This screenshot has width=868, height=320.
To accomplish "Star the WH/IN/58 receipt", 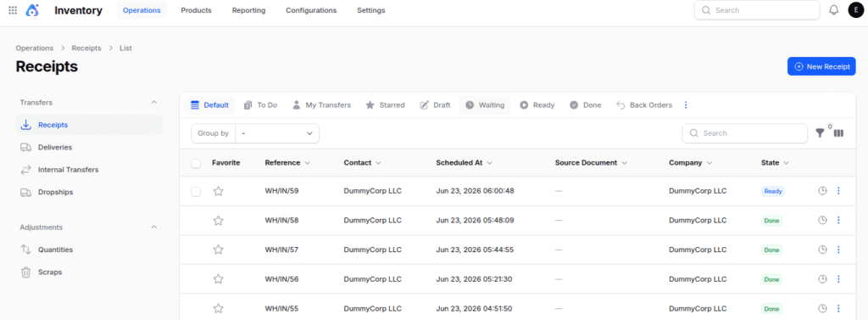I will click(218, 221).
